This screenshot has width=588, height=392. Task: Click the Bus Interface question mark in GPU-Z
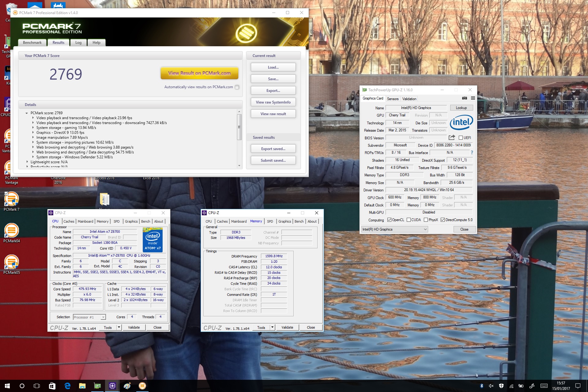click(x=472, y=153)
